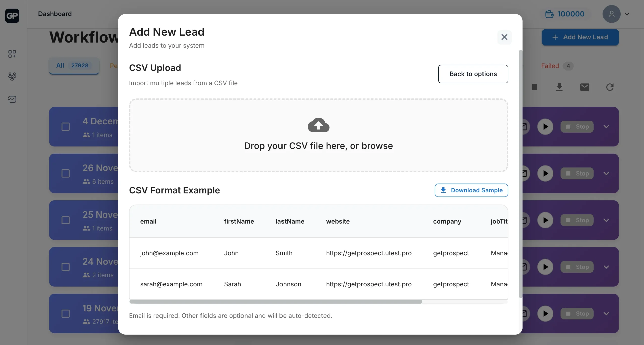This screenshot has width=644, height=345.
Task: Check the 4 December workflow checkbox
Action: click(66, 127)
